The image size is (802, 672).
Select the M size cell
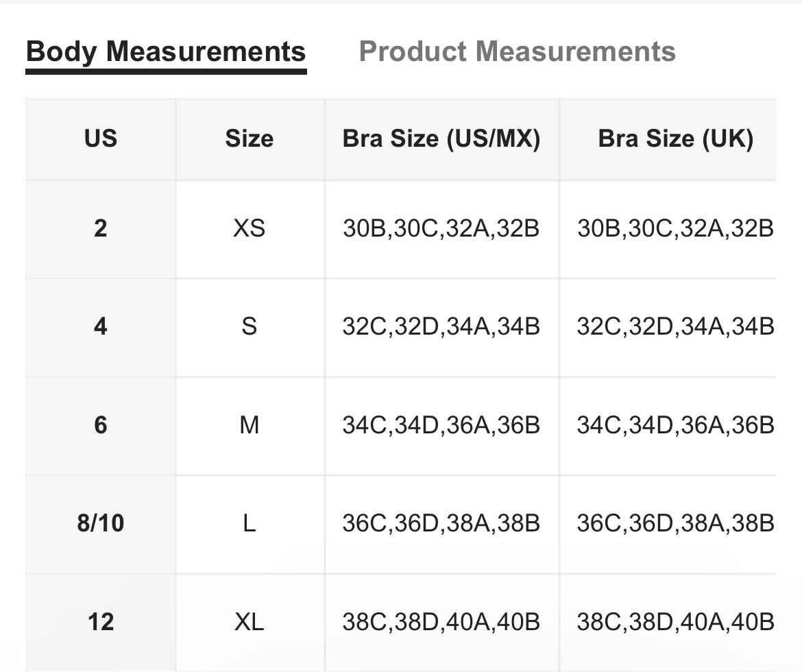point(250,425)
